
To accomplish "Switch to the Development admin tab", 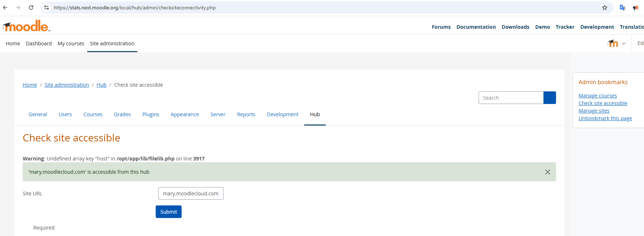I will click(283, 114).
